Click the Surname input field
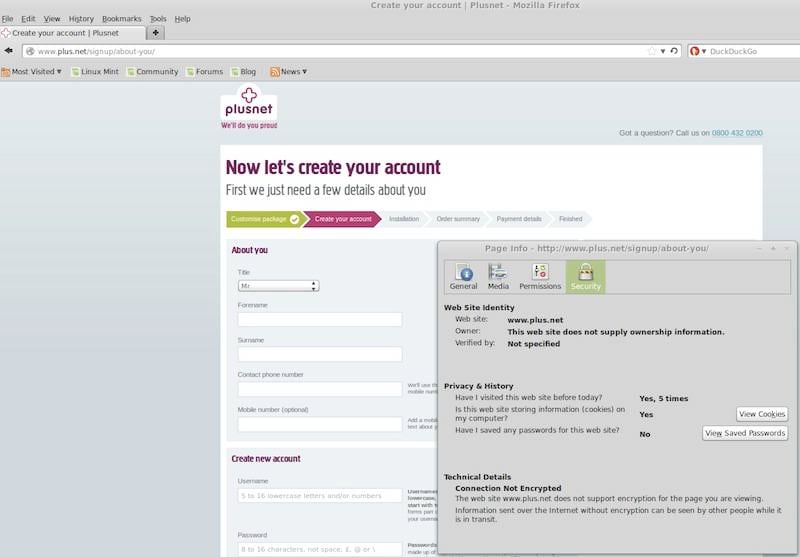800x557 pixels. point(320,355)
